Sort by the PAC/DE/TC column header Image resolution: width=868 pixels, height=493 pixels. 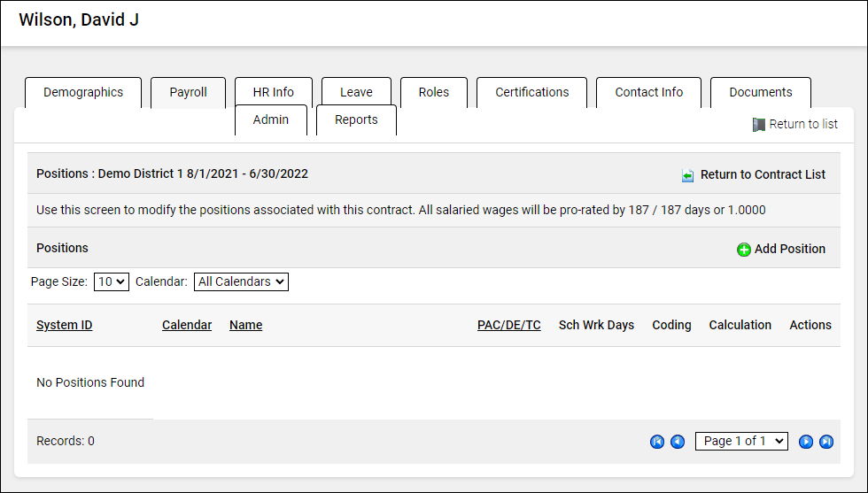click(508, 325)
